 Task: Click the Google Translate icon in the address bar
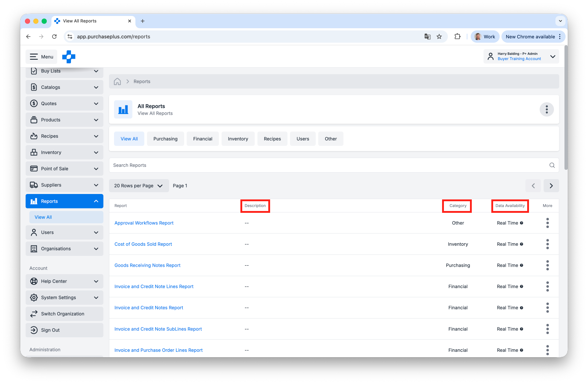[428, 37]
